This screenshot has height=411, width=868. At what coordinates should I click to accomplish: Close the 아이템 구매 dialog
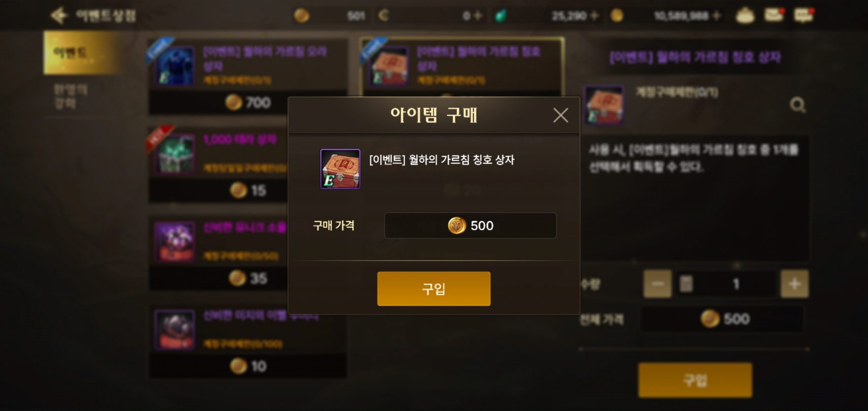[x=560, y=115]
